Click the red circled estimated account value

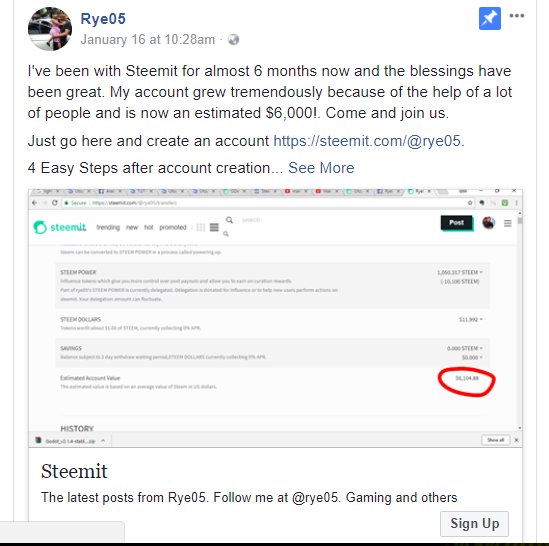[467, 378]
